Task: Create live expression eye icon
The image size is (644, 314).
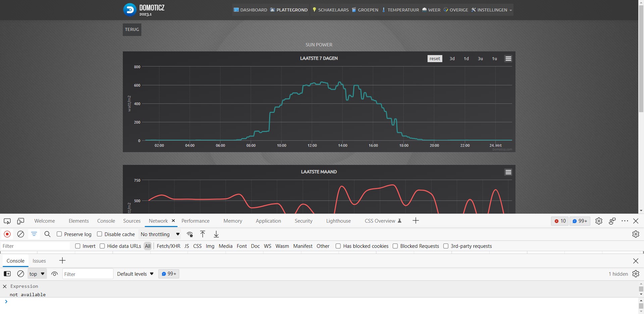Action: 54,274
